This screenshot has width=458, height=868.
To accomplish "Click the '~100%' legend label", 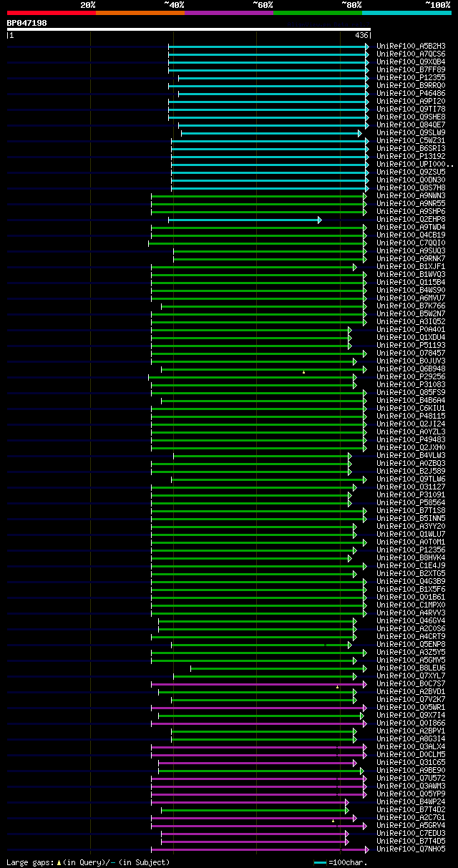I will (x=438, y=5).
